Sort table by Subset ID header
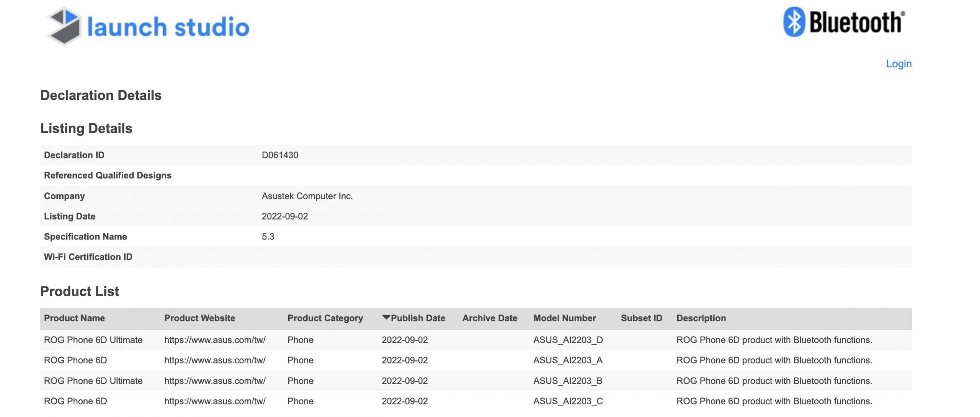This screenshot has width=980, height=417. pos(641,318)
